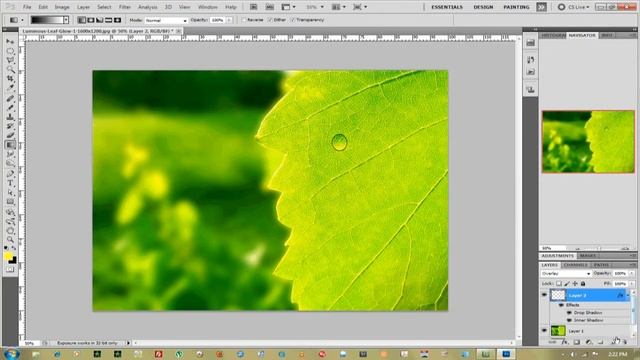Toggle Quick Mask mode button
Viewport: 640px width, 360px height.
click(10, 270)
